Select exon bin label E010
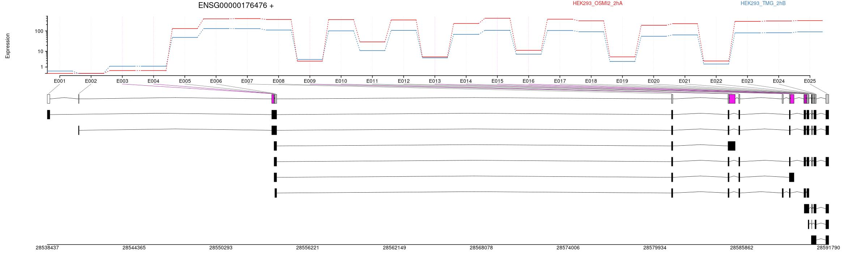The height and width of the screenshot is (253, 868). pyautogui.click(x=341, y=81)
